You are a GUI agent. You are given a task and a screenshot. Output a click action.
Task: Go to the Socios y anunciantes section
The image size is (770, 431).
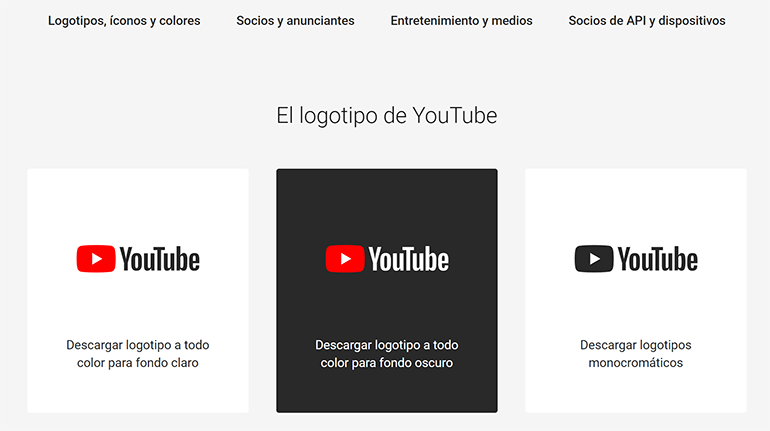point(295,20)
